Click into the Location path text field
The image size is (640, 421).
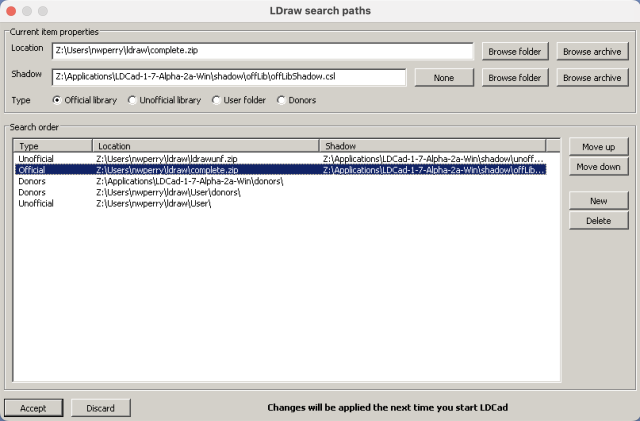(x=262, y=51)
